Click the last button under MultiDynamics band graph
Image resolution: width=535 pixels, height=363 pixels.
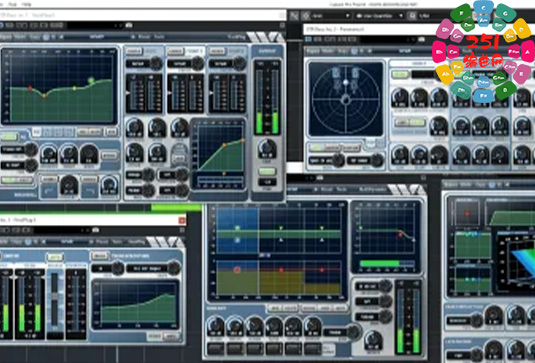[x=341, y=308]
